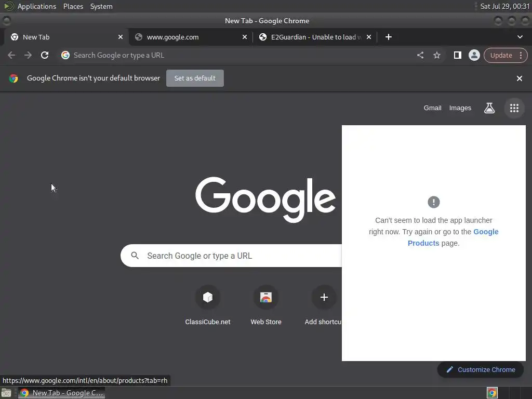This screenshot has width=532, height=399.
Task: Open the Web Store shortcut
Action: [x=266, y=305]
